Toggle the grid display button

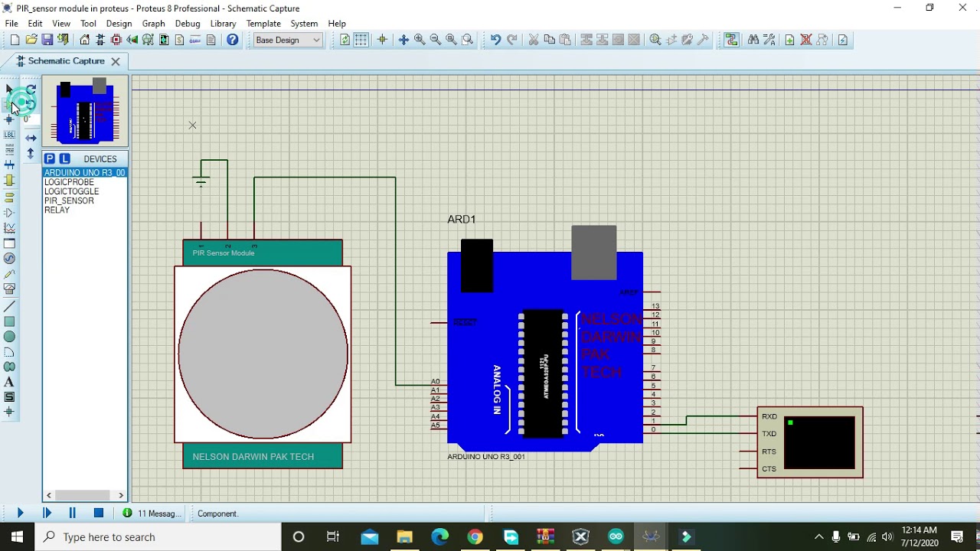tap(361, 40)
